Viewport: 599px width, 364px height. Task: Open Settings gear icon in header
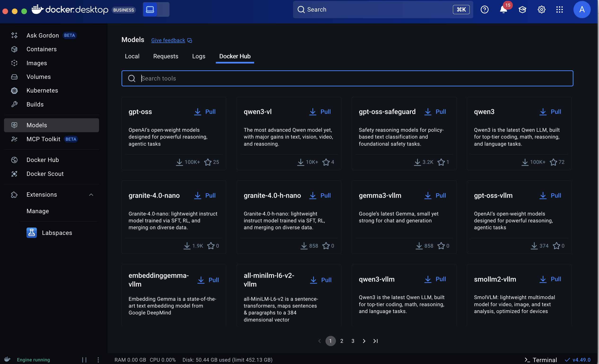coord(541,10)
